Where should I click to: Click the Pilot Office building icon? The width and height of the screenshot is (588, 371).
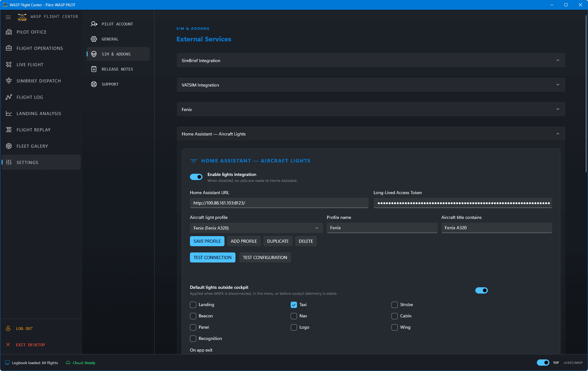coord(9,32)
